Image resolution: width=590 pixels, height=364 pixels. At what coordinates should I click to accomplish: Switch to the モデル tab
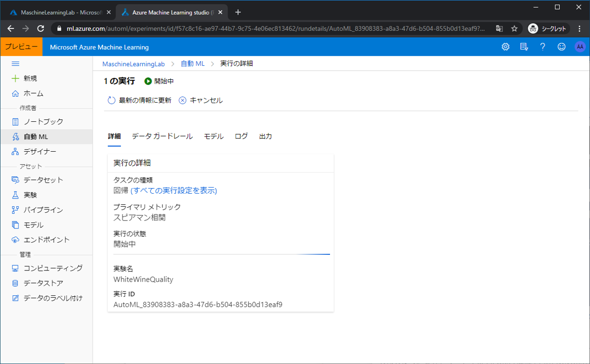pos(214,136)
